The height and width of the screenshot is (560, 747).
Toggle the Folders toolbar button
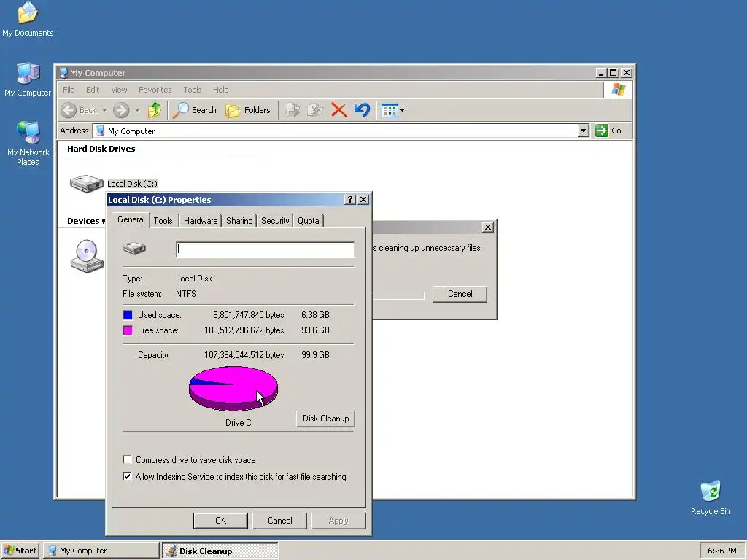tap(248, 110)
